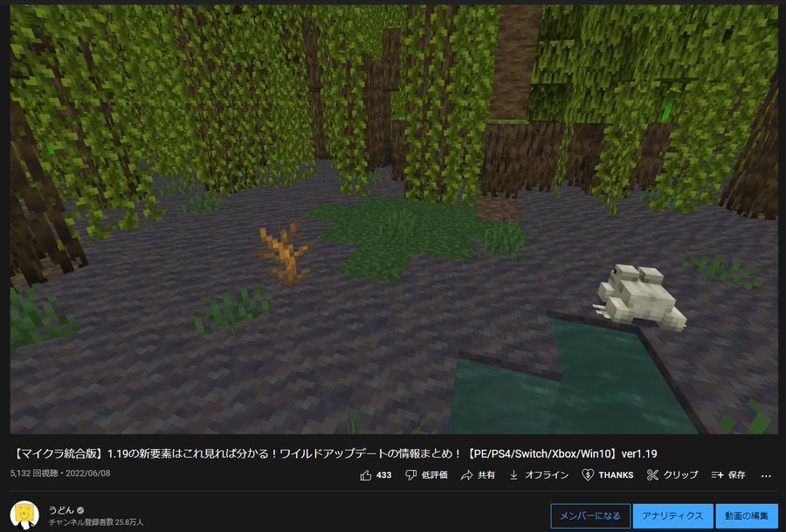This screenshot has width=786, height=532.
Task: Click the thumbs-up like icon
Action: (x=365, y=475)
